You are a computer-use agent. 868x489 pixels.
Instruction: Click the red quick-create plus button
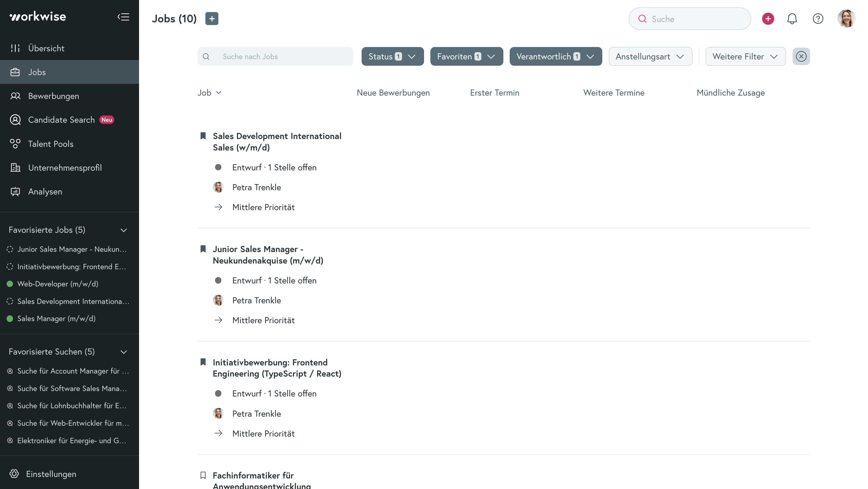768,19
